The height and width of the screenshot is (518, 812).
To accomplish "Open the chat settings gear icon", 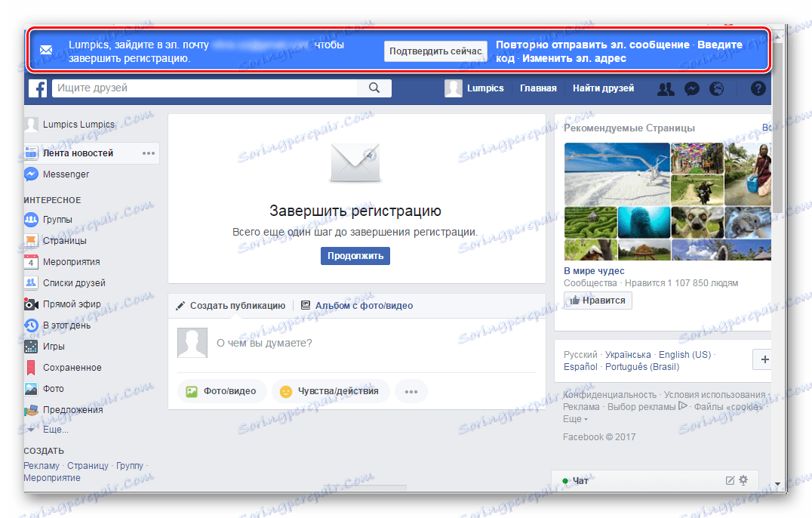I will [743, 480].
